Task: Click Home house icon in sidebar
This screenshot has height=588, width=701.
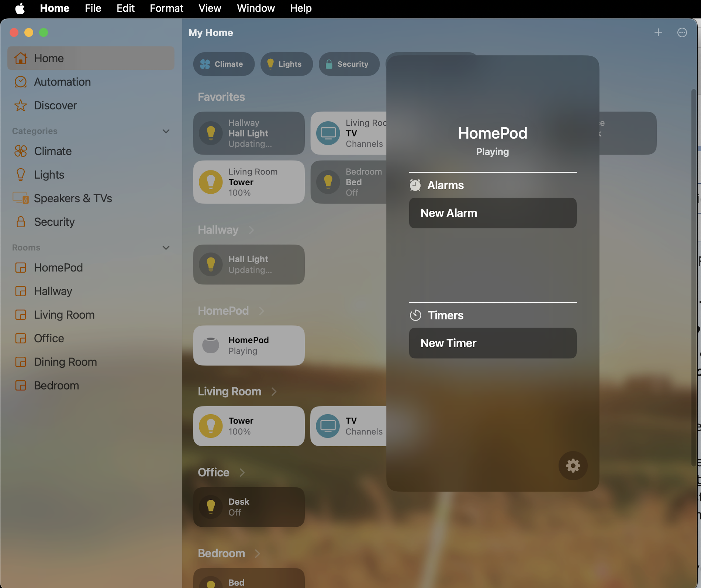Action: tap(21, 58)
